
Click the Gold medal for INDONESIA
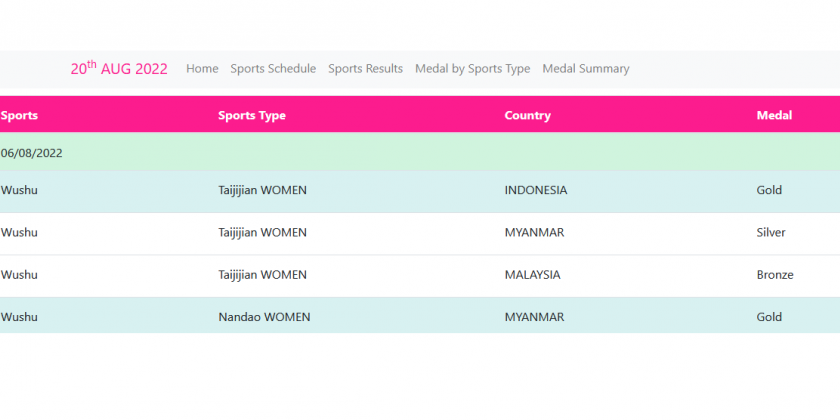769,190
